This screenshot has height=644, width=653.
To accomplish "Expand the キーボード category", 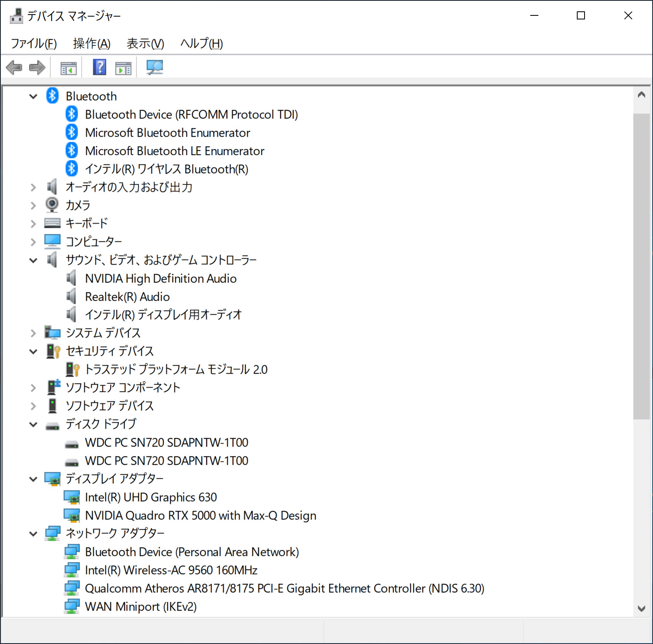I will (33, 223).
